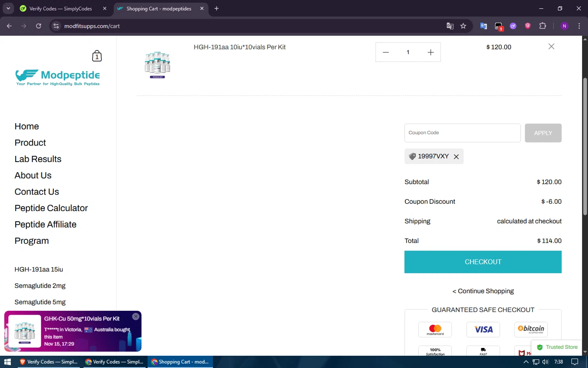This screenshot has width=588, height=368.
Task: Close the Verify Codes browser tab
Action: click(x=105, y=9)
